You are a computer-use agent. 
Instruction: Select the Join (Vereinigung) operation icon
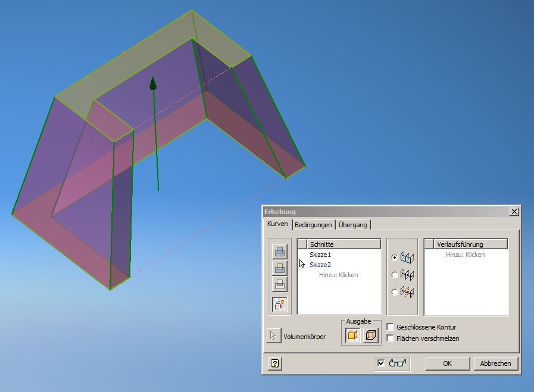tap(280, 252)
